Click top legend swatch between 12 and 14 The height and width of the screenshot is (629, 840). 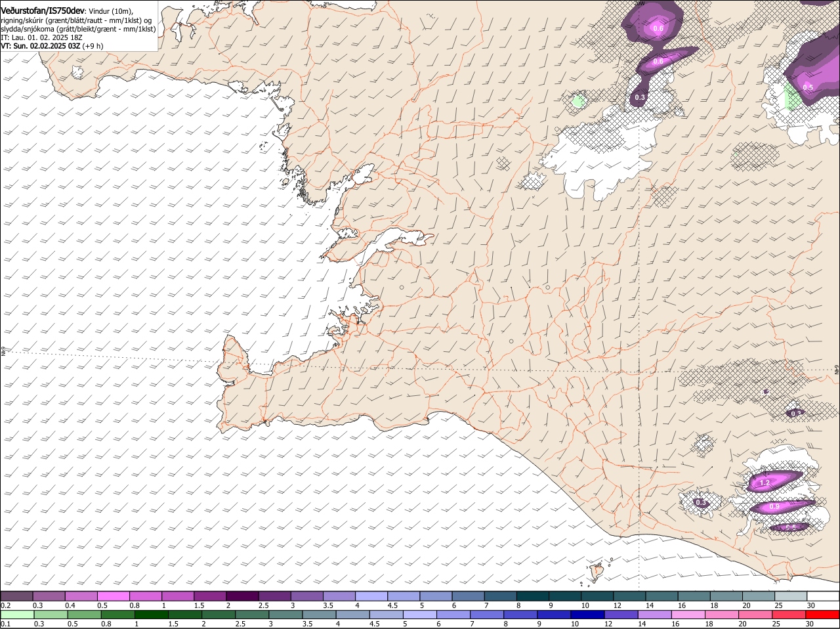[x=630, y=596]
